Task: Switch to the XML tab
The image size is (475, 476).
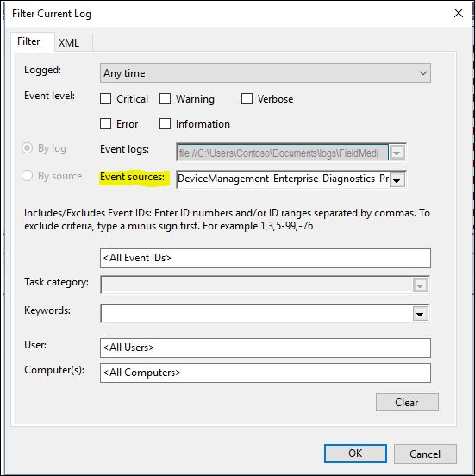Action: [73, 42]
